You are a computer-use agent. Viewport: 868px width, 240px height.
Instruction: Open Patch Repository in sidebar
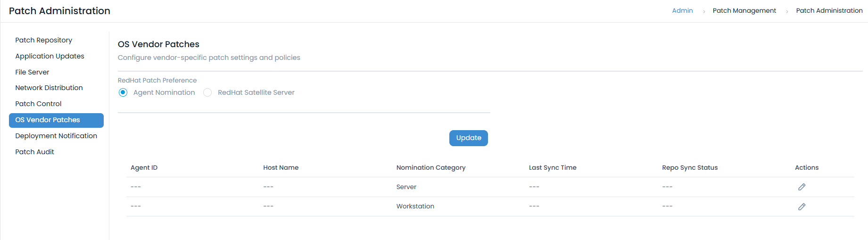[x=43, y=40]
